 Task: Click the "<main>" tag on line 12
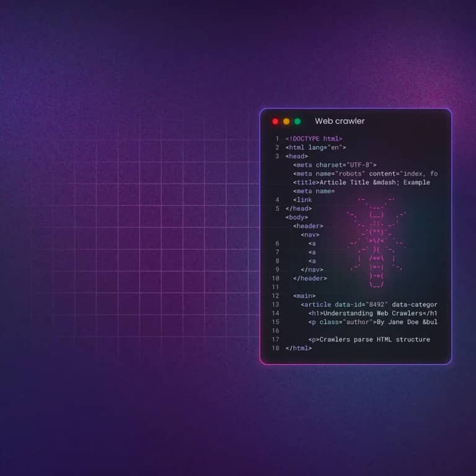tap(304, 296)
